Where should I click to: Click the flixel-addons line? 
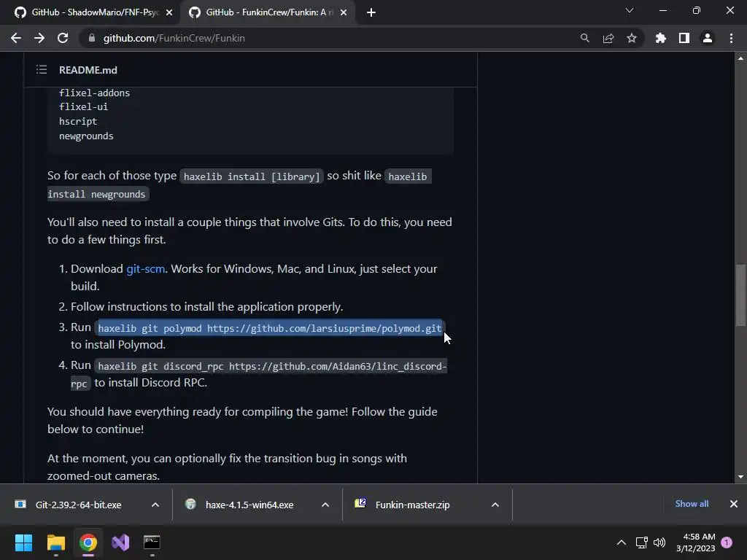pyautogui.click(x=94, y=93)
